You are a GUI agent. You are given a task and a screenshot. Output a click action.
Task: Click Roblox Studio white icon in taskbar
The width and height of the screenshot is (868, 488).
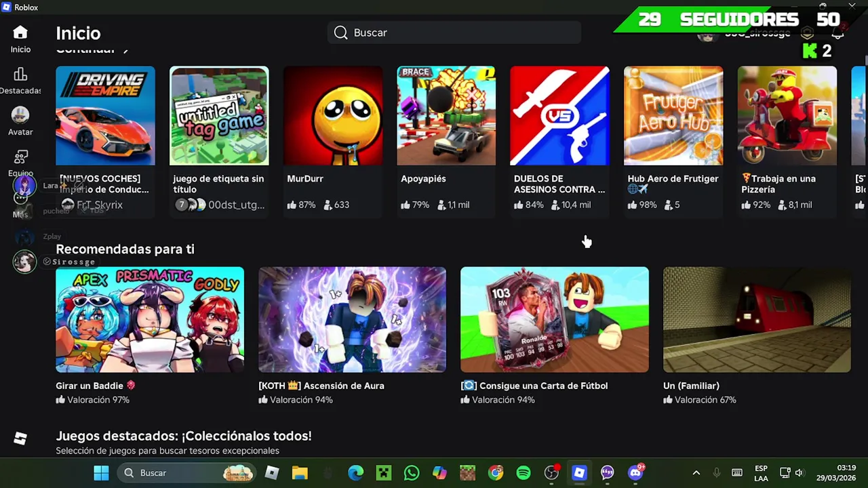272,473
